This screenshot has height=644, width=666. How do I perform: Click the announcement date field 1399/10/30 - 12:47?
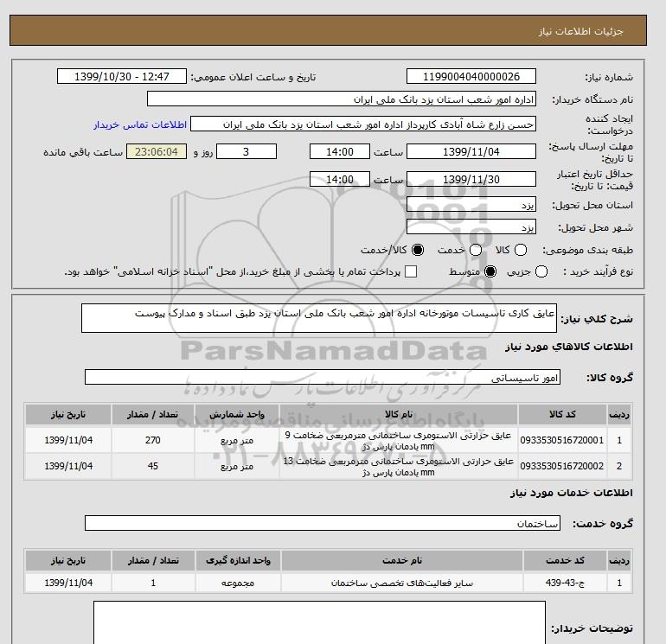pos(121,76)
